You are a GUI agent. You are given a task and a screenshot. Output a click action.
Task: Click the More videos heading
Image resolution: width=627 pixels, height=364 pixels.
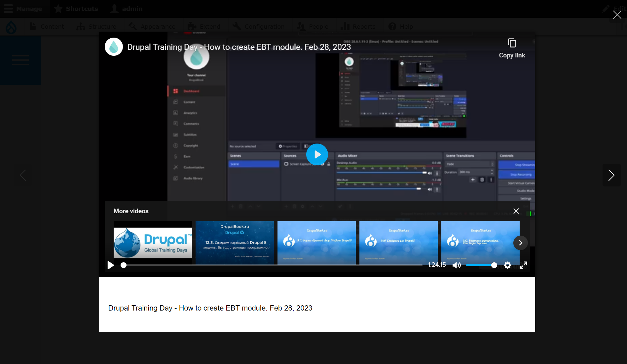131,211
